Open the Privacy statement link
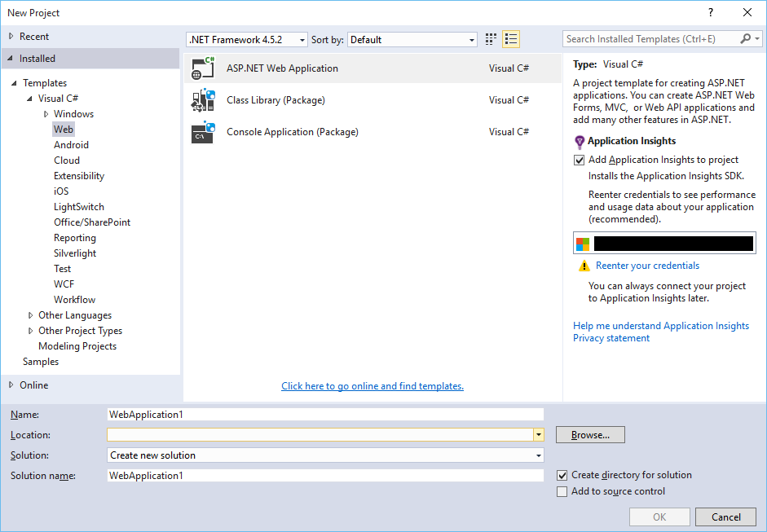767x532 pixels. click(611, 338)
